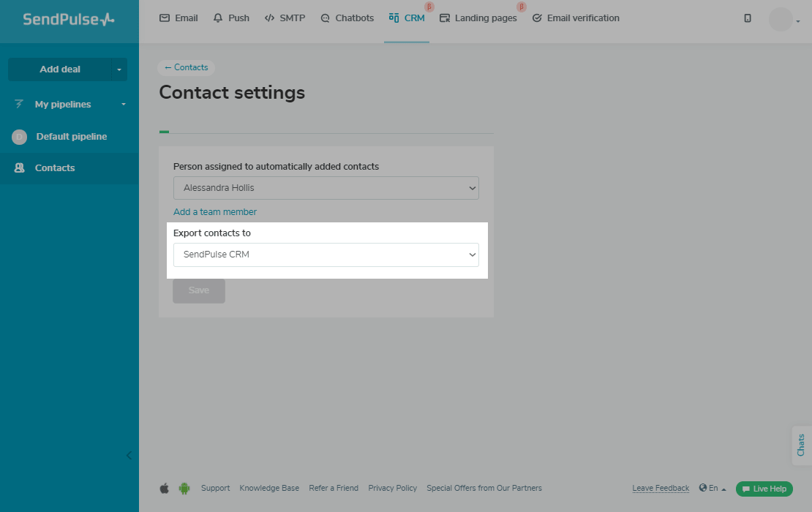
Task: Click the Apple app download icon
Action: [x=165, y=489]
